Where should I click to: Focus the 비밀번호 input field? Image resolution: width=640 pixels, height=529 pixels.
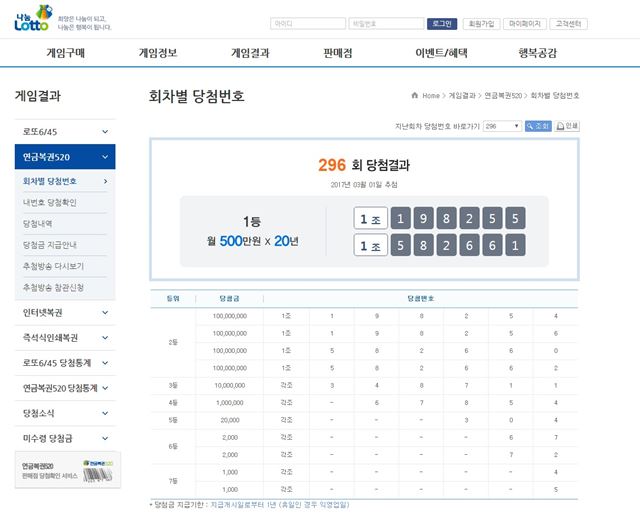[x=386, y=24]
